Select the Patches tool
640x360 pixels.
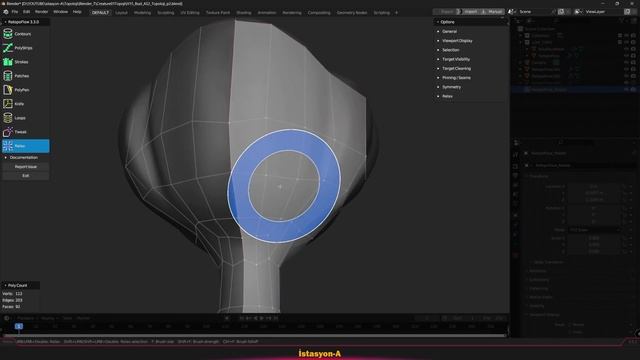[25, 76]
